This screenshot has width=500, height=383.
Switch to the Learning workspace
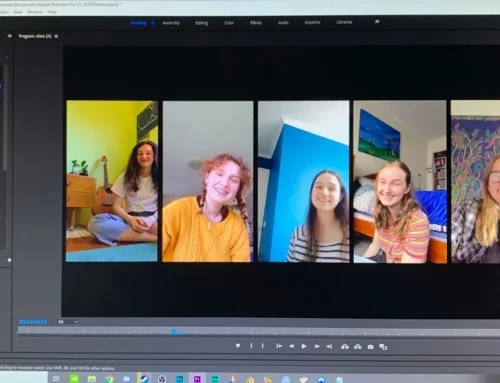pyautogui.click(x=138, y=23)
